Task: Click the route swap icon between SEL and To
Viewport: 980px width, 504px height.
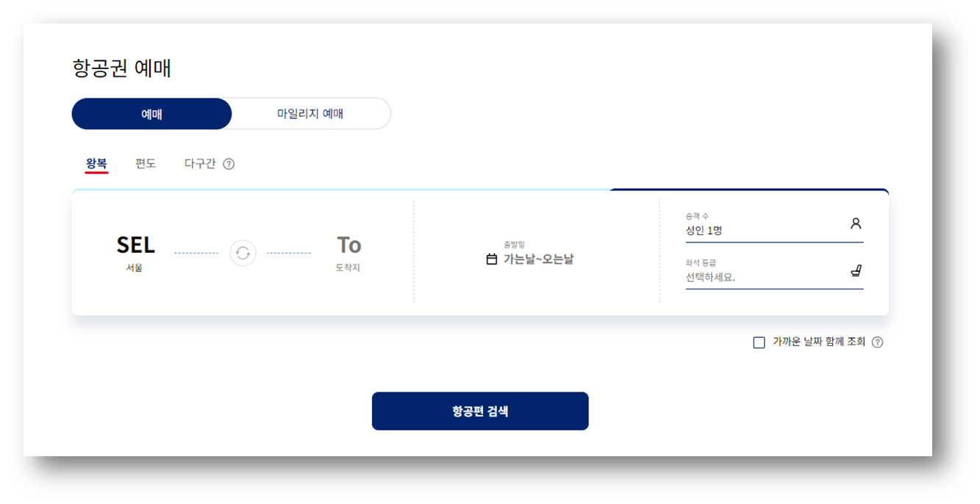Action: pos(243,253)
